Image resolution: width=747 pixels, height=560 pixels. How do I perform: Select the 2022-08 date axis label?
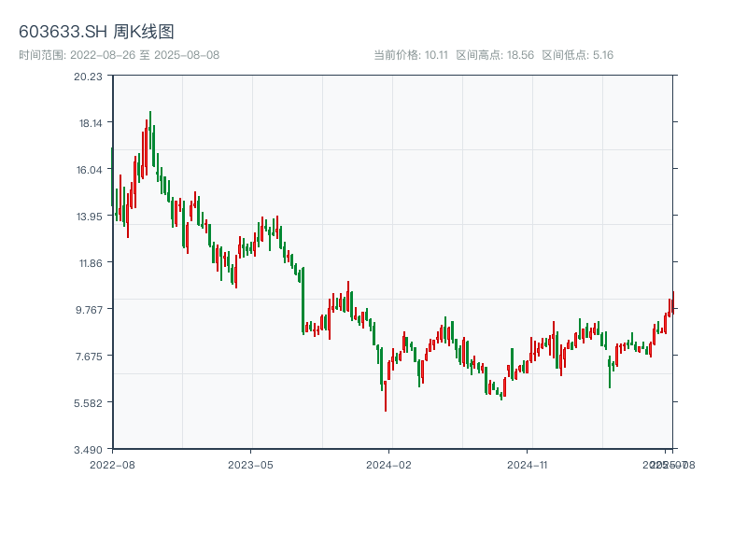[x=112, y=464]
